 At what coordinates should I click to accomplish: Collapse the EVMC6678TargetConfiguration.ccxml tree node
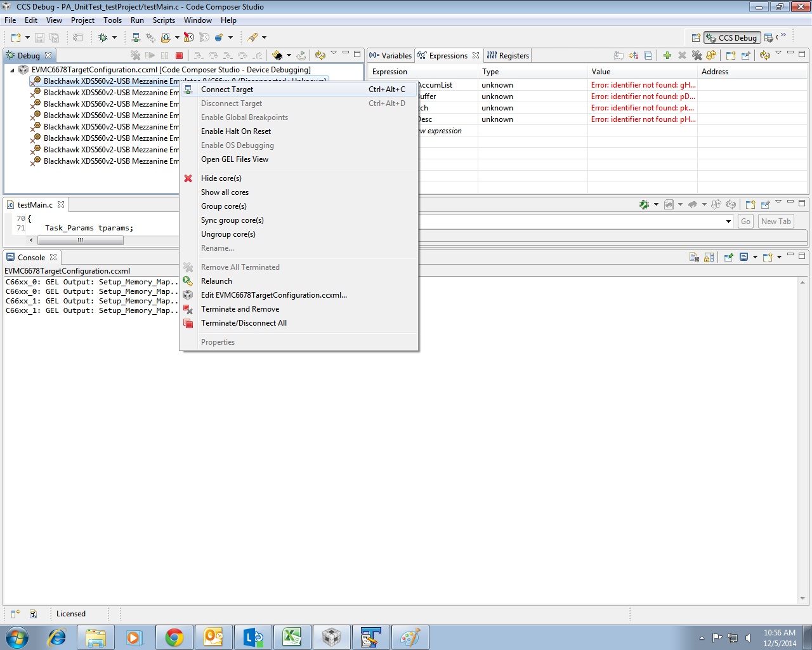coord(12,70)
